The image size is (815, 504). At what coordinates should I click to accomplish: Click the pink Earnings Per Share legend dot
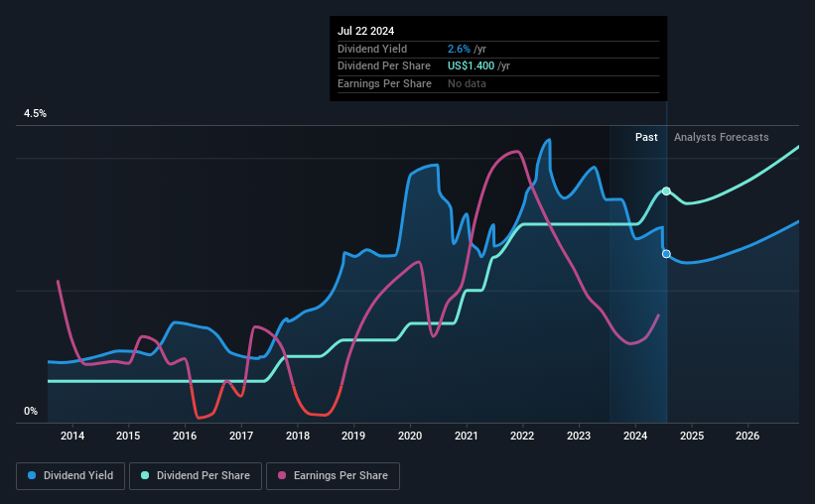tap(282, 475)
